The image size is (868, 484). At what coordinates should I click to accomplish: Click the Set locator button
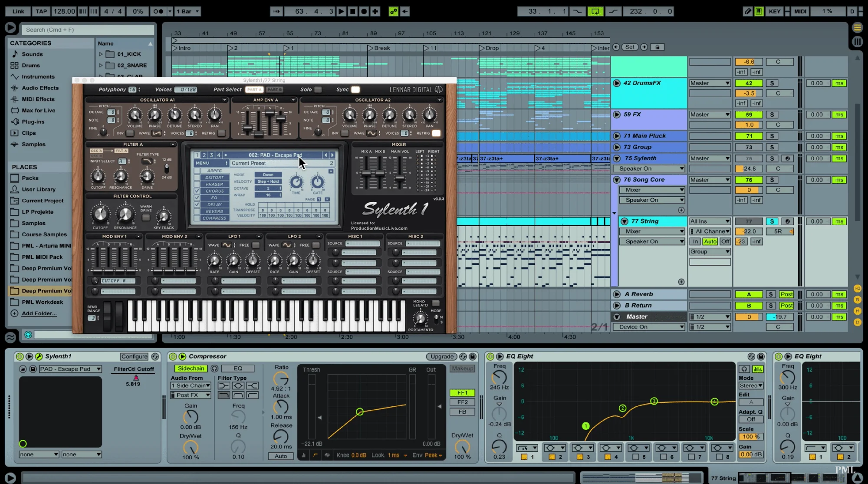coord(630,47)
